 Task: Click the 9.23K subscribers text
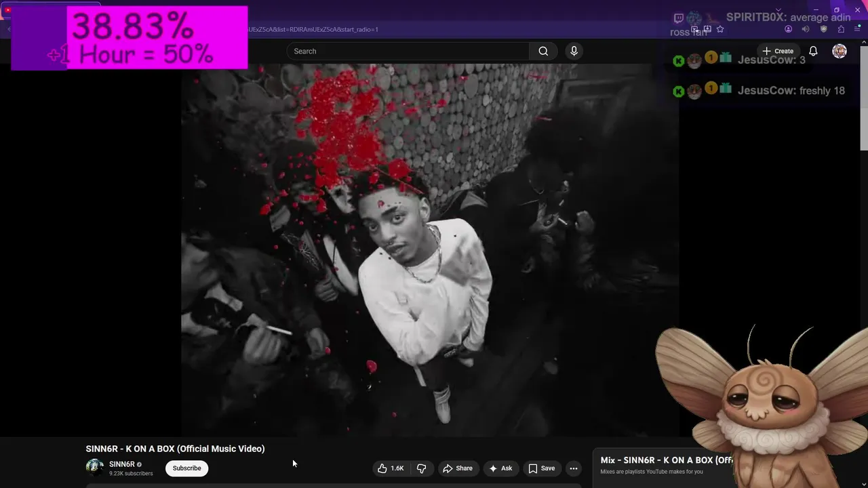point(131,474)
